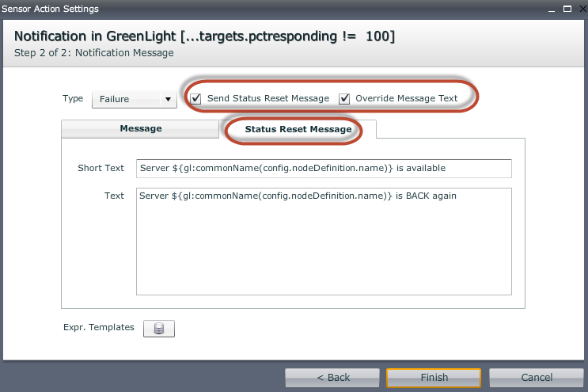The image size is (588, 392).
Task: Toggle the Override Message Text checkbox
Action: point(344,99)
